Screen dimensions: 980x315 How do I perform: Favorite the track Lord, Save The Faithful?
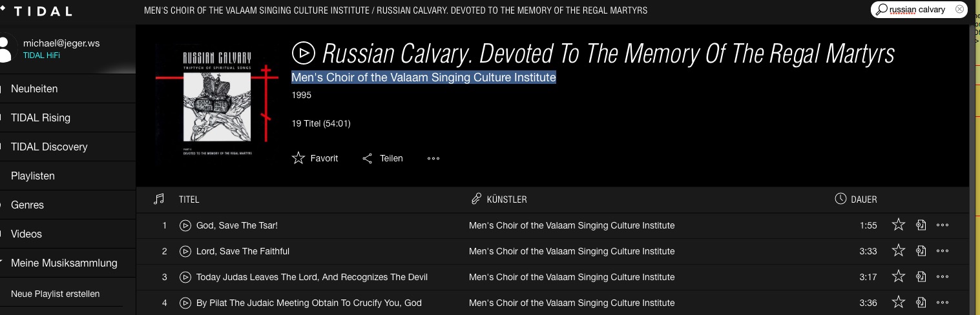coord(898,250)
